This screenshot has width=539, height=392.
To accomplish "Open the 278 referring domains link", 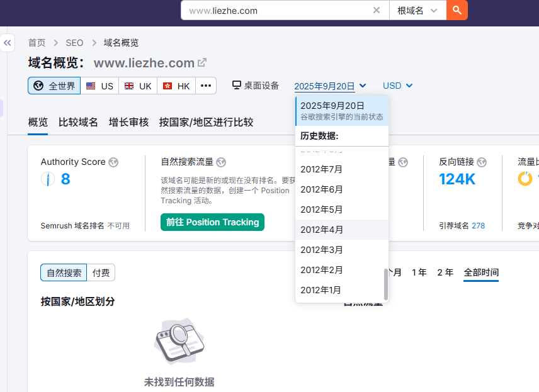I will coord(478,226).
